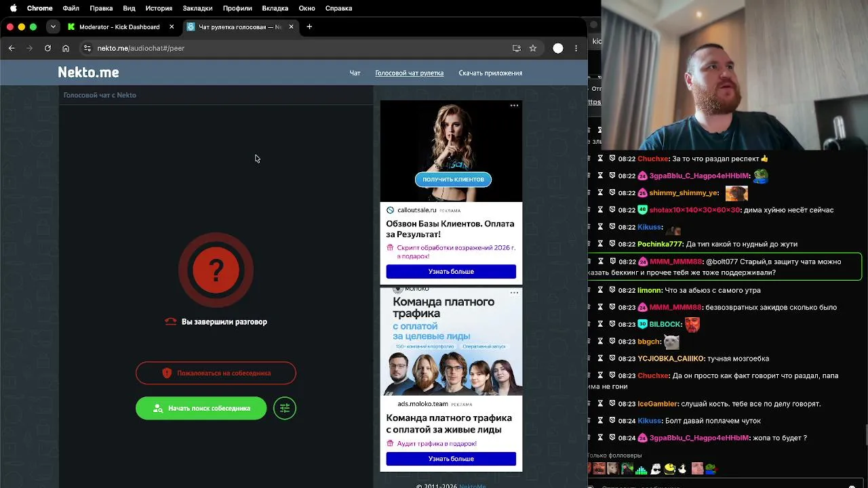Open a new browser tab
Screen dimensions: 868x488
point(309,26)
